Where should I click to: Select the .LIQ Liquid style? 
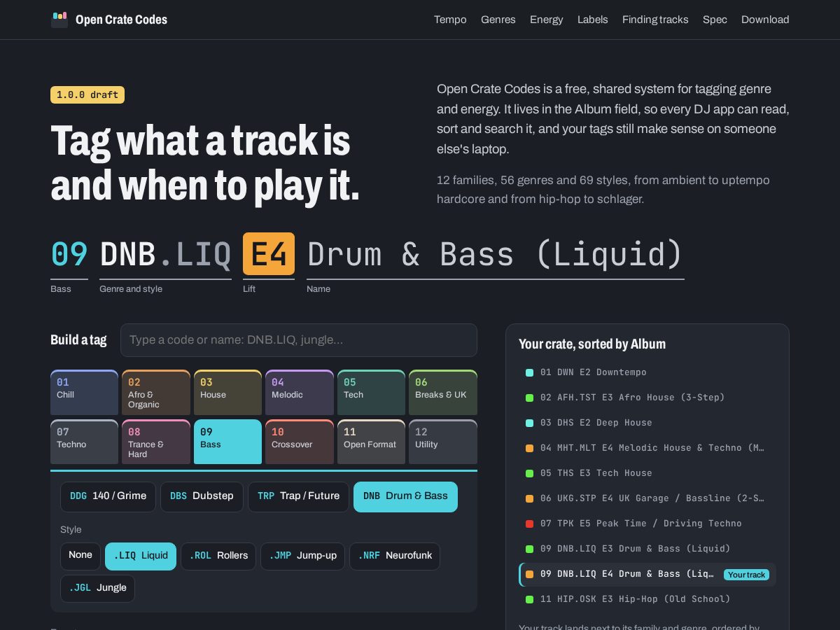point(141,556)
